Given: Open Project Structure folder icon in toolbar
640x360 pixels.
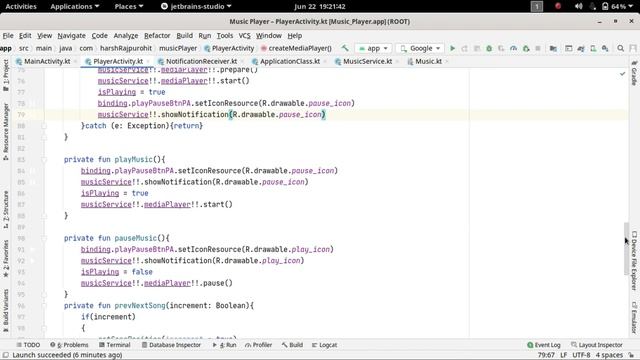Looking at the screenshot, I should pyautogui.click(x=553, y=48).
